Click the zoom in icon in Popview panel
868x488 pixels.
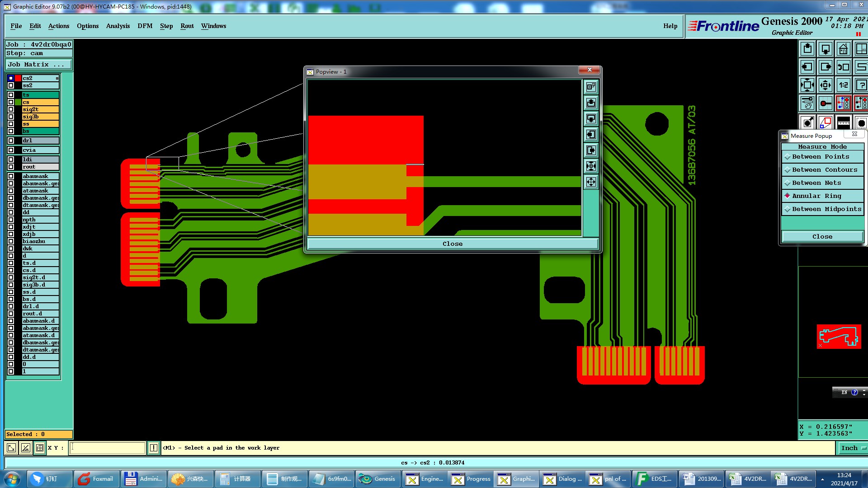coord(591,166)
